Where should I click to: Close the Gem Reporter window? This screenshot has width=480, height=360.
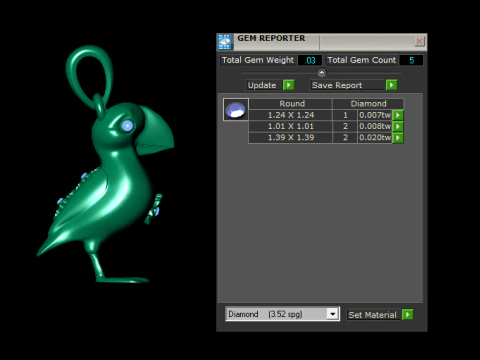(419, 41)
